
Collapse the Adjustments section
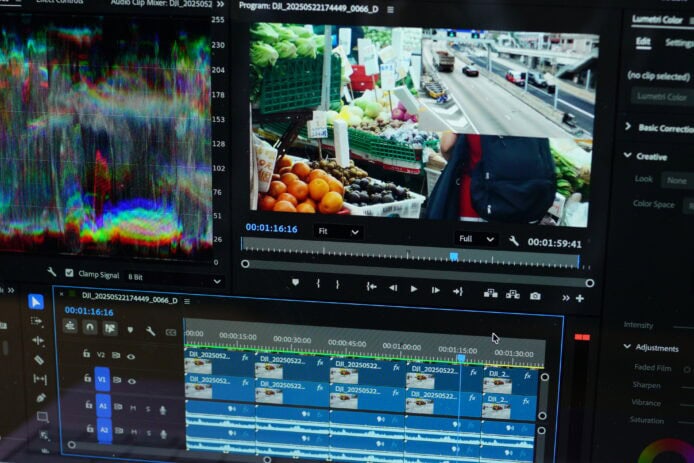[x=627, y=346]
